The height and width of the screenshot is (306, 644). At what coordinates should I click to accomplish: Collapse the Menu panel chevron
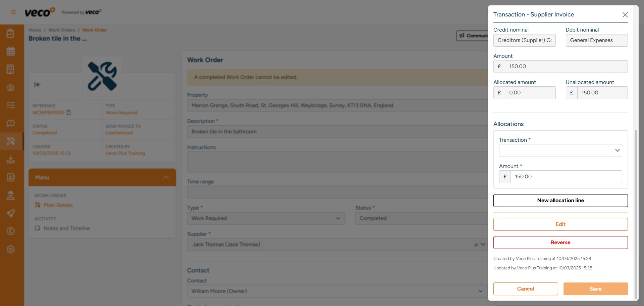coord(165,177)
